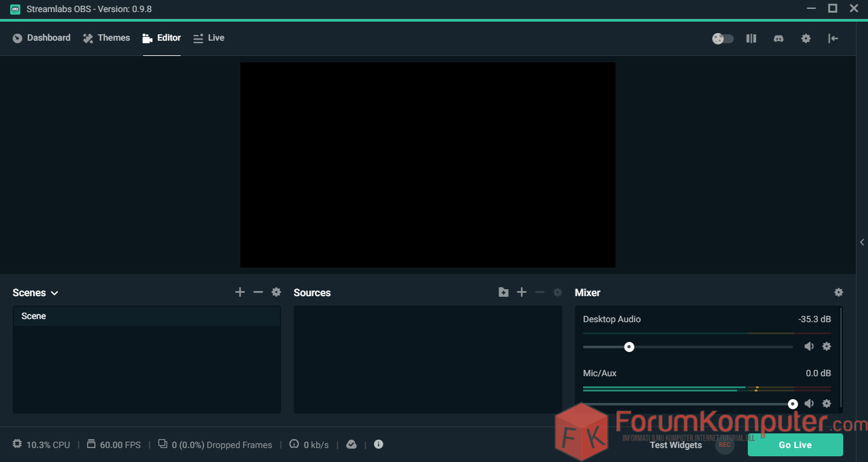Click the black preview canvas
868x462 pixels.
tap(428, 165)
